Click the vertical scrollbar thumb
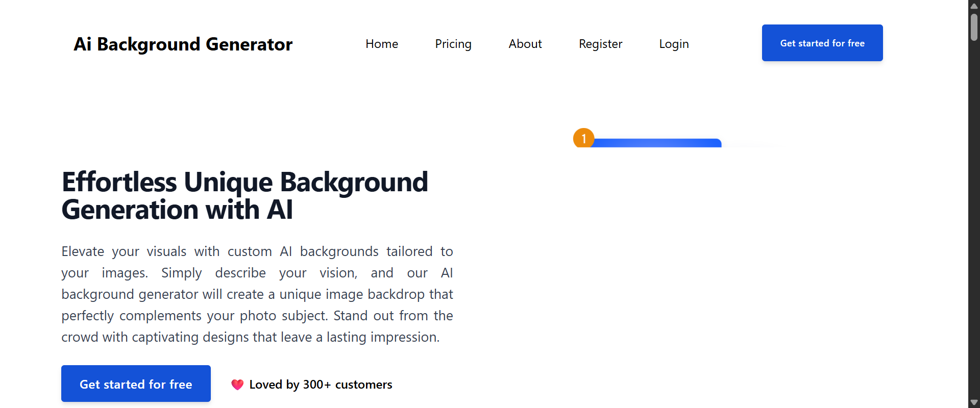Image resolution: width=980 pixels, height=408 pixels. click(974, 27)
